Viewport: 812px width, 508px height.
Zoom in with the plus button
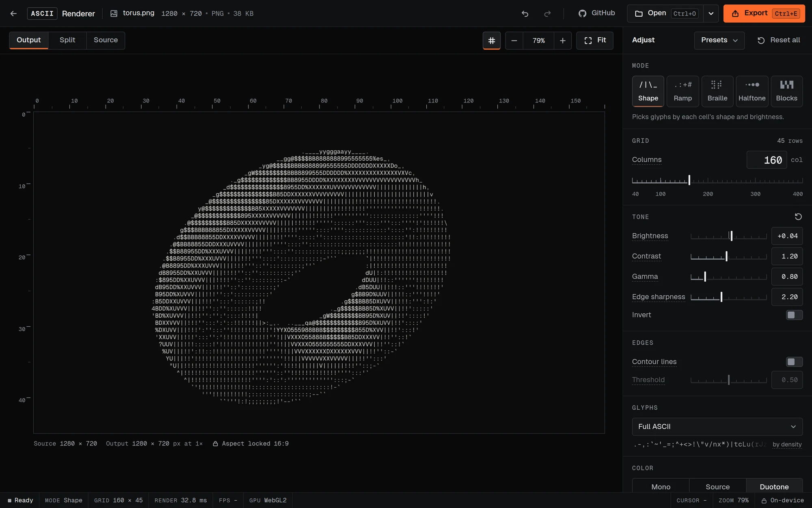tap(562, 41)
